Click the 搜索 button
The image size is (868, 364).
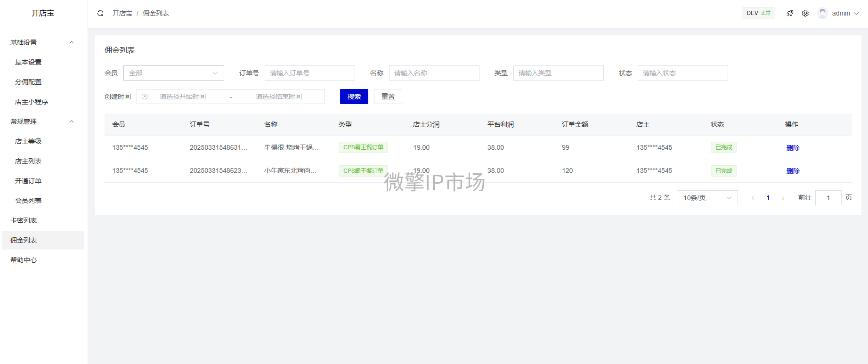tap(354, 97)
